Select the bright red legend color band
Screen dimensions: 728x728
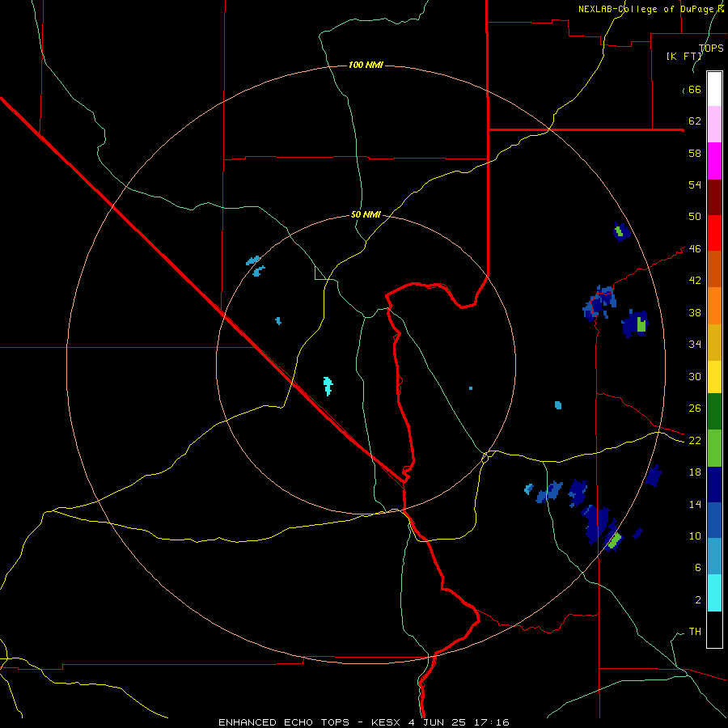[x=714, y=233]
